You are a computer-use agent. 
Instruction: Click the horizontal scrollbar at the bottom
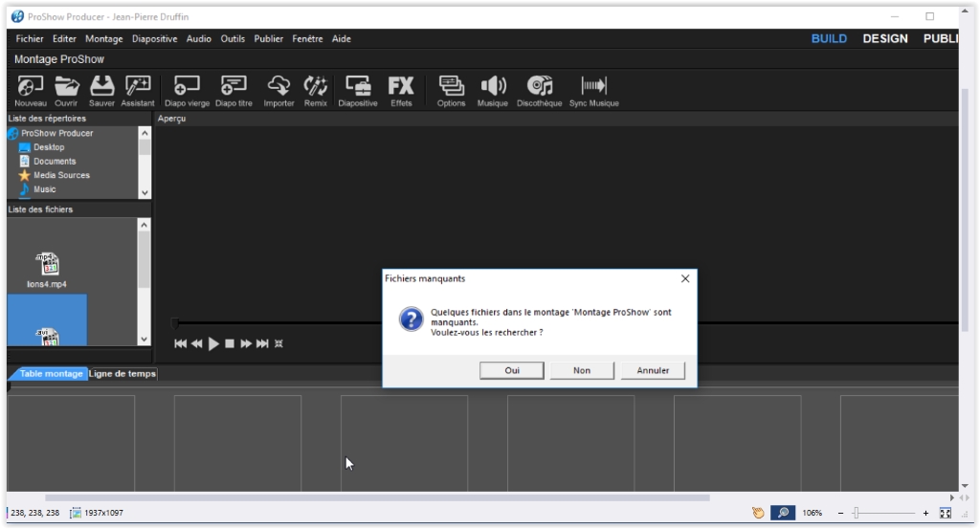click(x=377, y=497)
